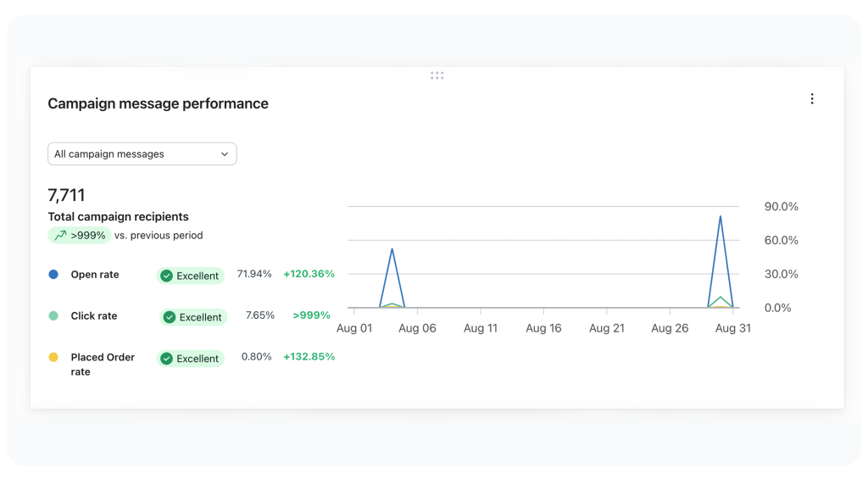Screen dimensions: 868x480
Task: Select the Placed Order rate label
Action: (103, 365)
